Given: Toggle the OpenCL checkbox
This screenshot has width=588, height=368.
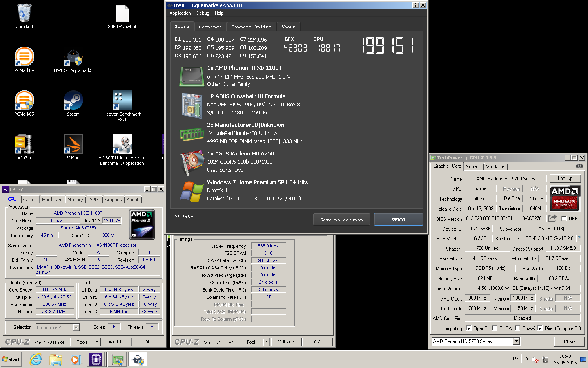Looking at the screenshot, I should [x=469, y=328].
